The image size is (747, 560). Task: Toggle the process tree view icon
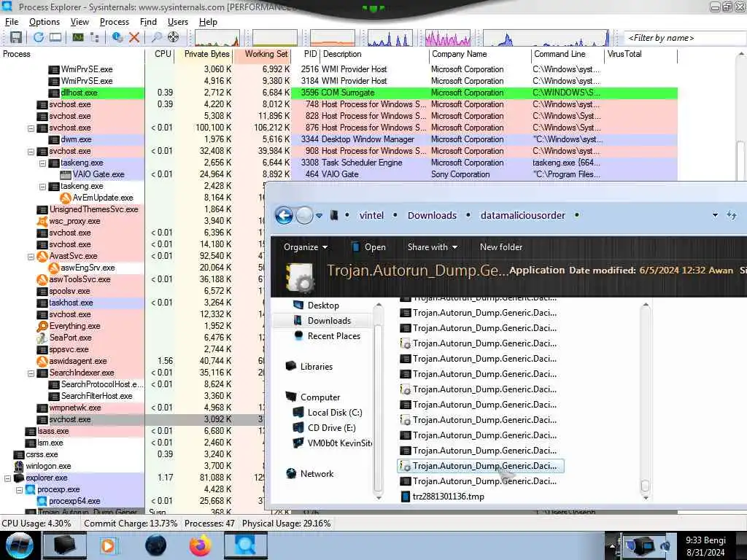point(94,37)
